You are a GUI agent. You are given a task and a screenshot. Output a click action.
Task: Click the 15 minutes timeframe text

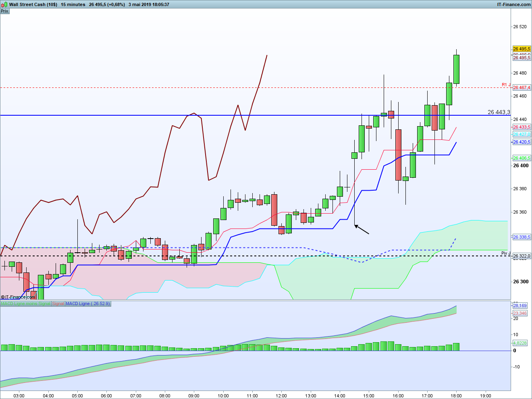coord(73,4)
